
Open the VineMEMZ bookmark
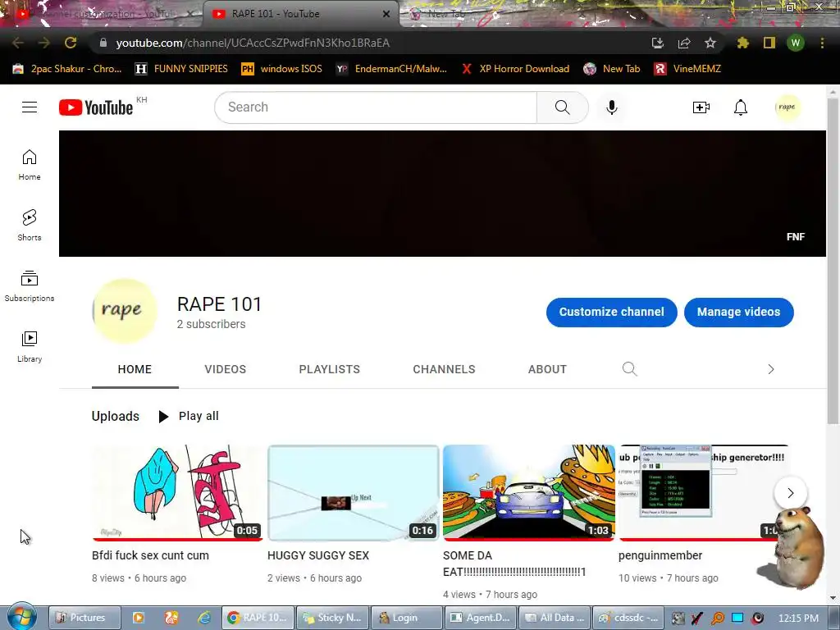pyautogui.click(x=688, y=69)
